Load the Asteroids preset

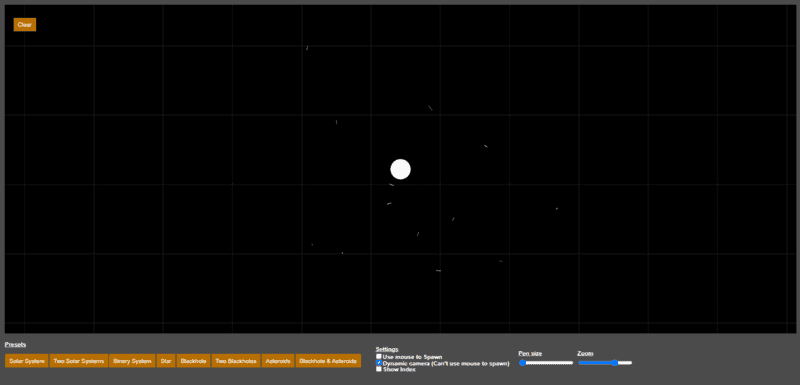[278, 361]
